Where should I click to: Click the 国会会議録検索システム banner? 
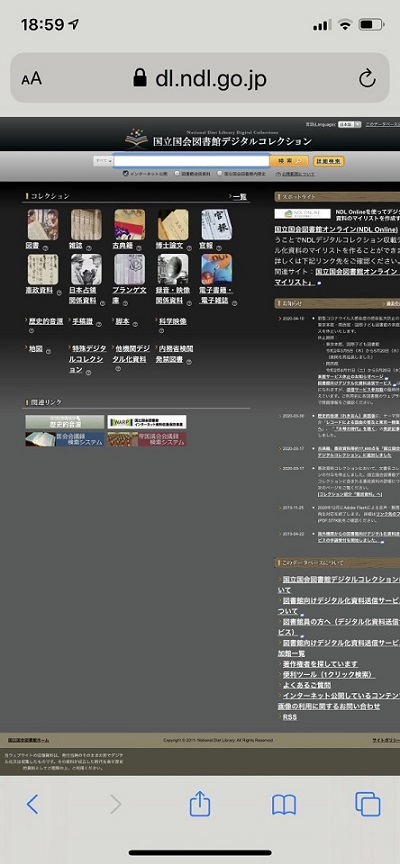tap(64, 439)
